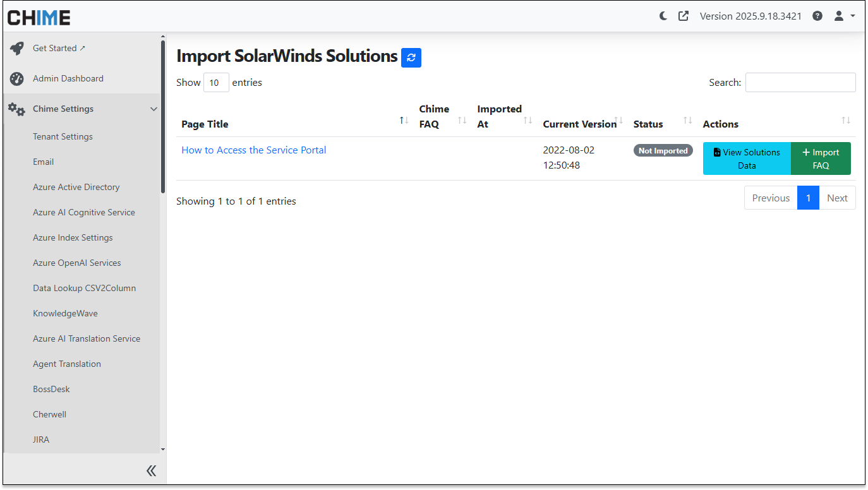Viewport: 868px width, 490px height.
Task: Click the Previous page button
Action: pyautogui.click(x=771, y=198)
